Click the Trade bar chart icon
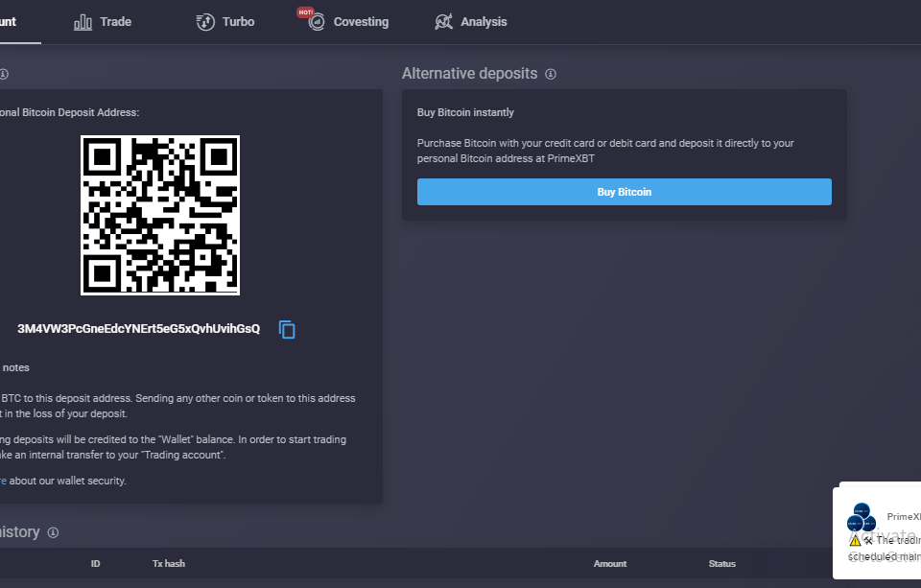 coord(83,22)
